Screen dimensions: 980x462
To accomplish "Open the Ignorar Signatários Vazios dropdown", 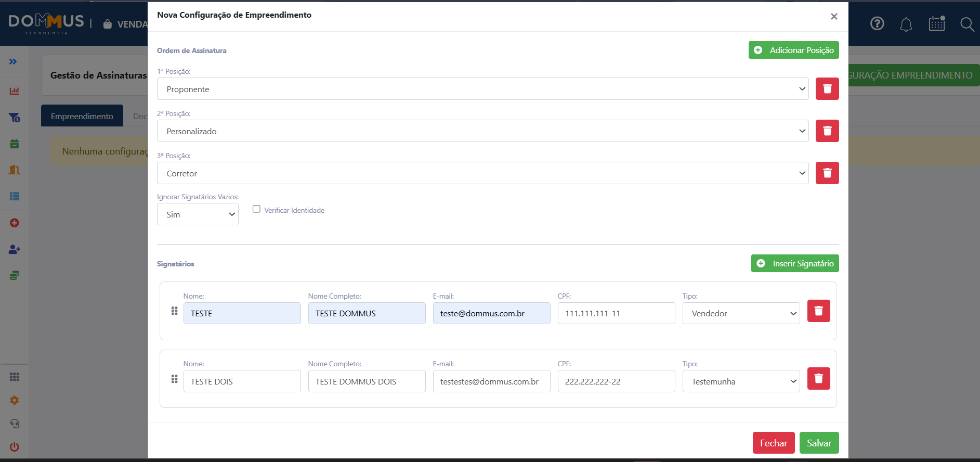I will pyautogui.click(x=198, y=214).
